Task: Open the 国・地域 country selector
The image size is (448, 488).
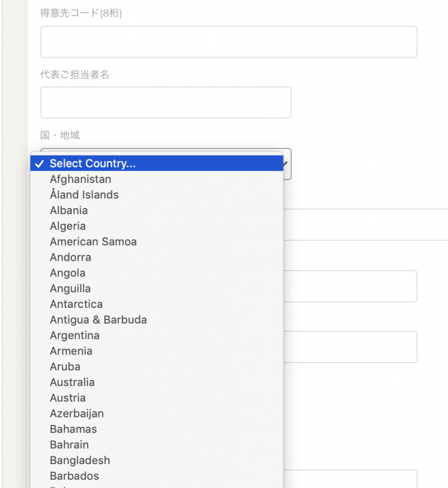Action: (x=157, y=164)
